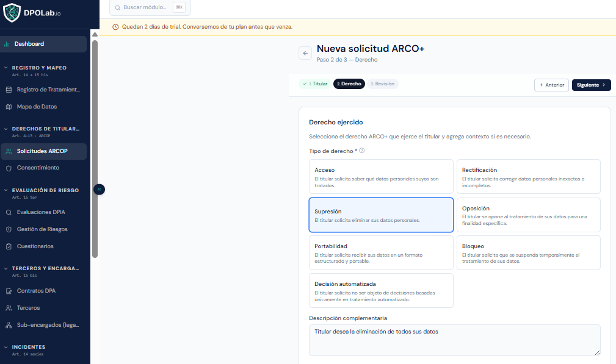Jump to step 3 Revisión
This screenshot has height=364, width=616.
(x=383, y=84)
